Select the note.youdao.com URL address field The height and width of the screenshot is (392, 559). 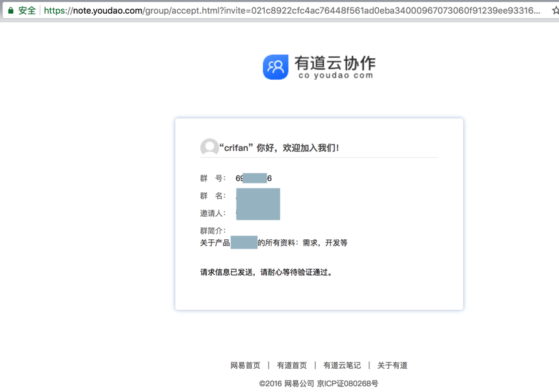(292, 11)
